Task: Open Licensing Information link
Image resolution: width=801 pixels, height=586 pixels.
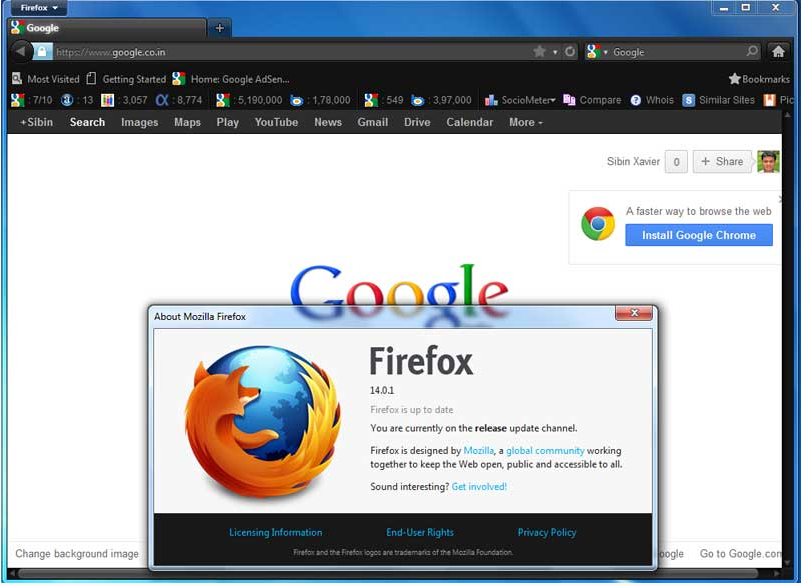Action: (275, 532)
